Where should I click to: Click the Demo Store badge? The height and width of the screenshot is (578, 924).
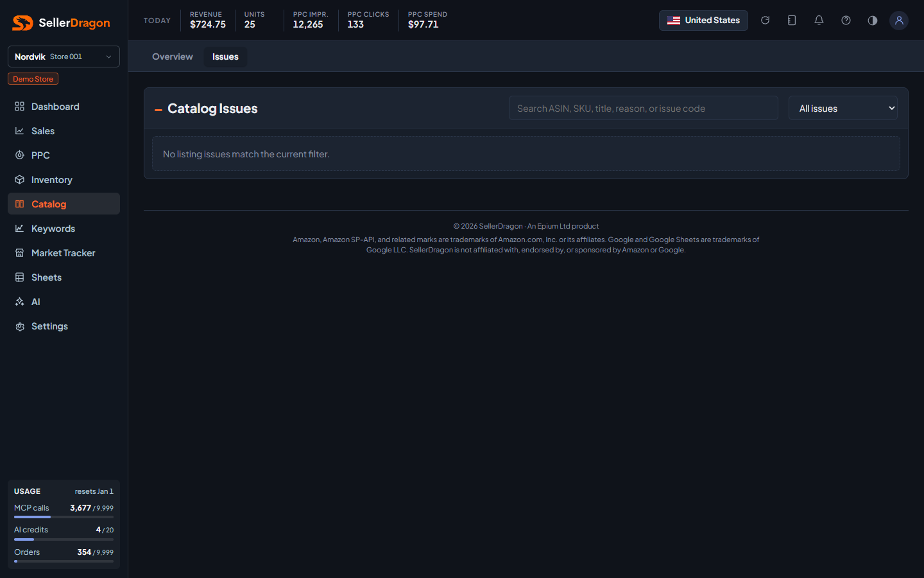point(33,79)
